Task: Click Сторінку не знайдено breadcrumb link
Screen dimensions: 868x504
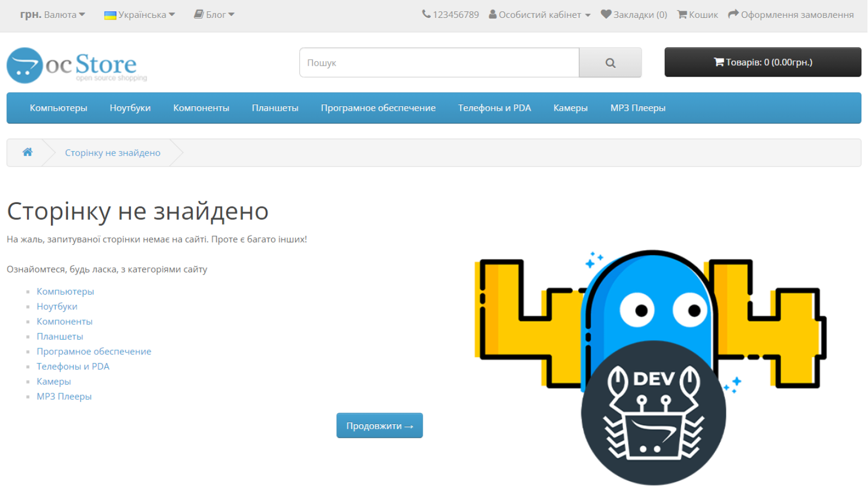Action: tap(113, 153)
